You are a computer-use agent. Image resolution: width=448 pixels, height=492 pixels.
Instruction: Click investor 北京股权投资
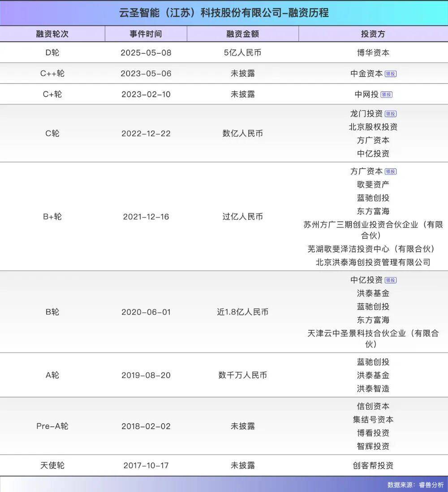click(x=373, y=127)
